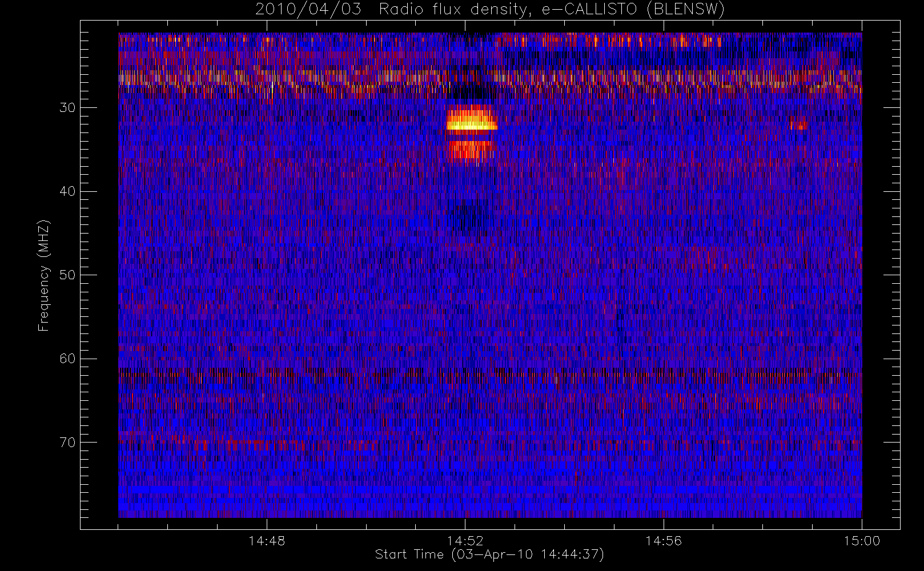Screen dimensions: 924x571
Task: Click the 30 frequency tick label
Action: pyautogui.click(x=67, y=108)
